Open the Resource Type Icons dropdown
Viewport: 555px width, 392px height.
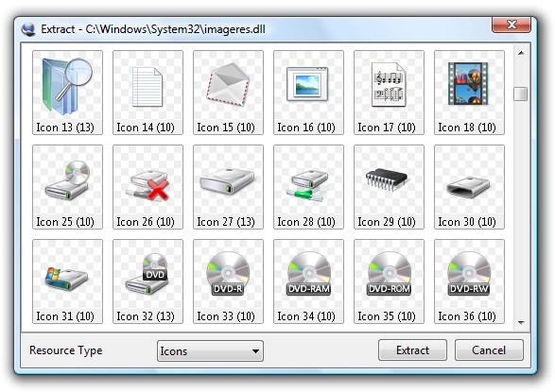[x=210, y=351]
